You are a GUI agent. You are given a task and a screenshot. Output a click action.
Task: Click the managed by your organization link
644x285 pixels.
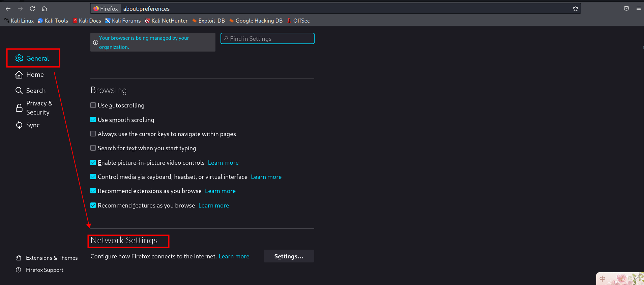tap(144, 42)
